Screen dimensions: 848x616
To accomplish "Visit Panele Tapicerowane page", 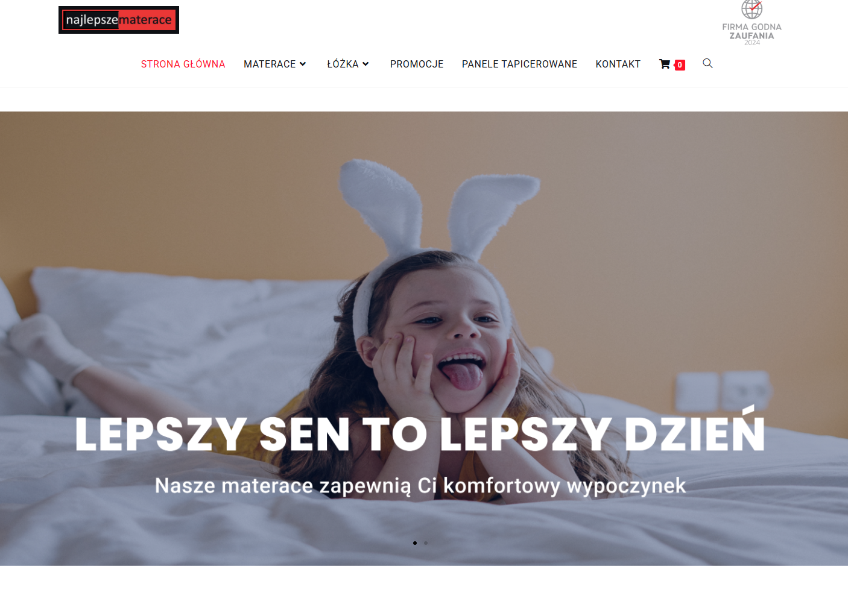I will coord(519,64).
